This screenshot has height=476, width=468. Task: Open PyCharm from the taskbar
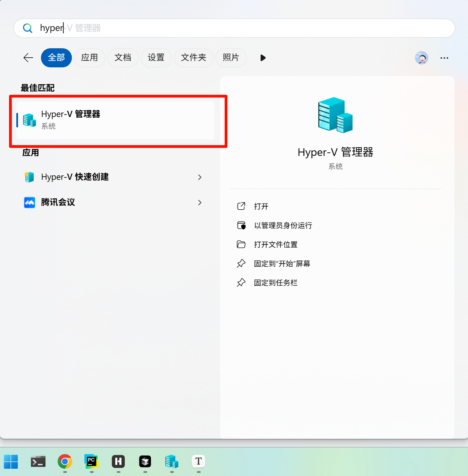91,461
